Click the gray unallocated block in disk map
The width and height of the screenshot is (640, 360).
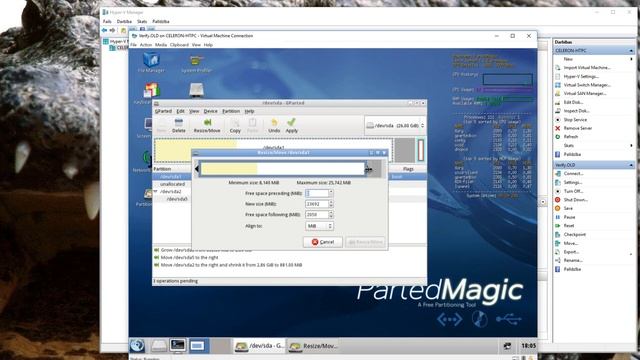pos(404,150)
